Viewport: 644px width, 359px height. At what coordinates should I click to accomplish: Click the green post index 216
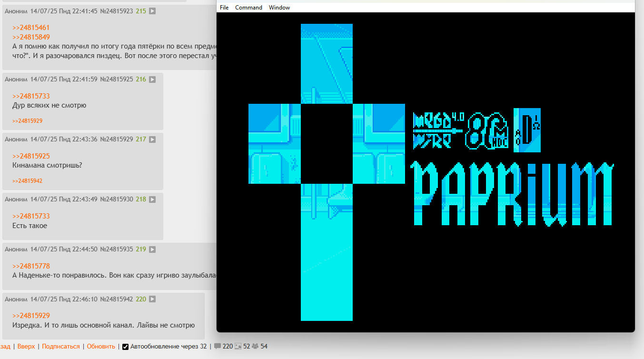(141, 80)
